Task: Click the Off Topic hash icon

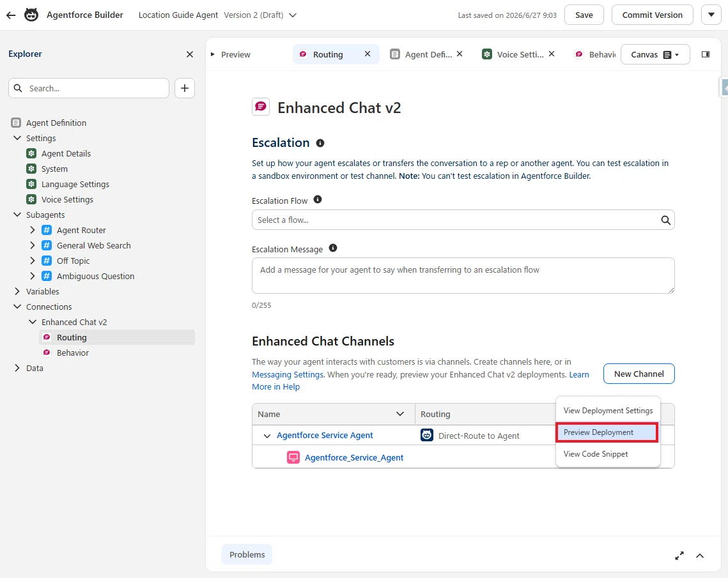Action: pyautogui.click(x=47, y=261)
